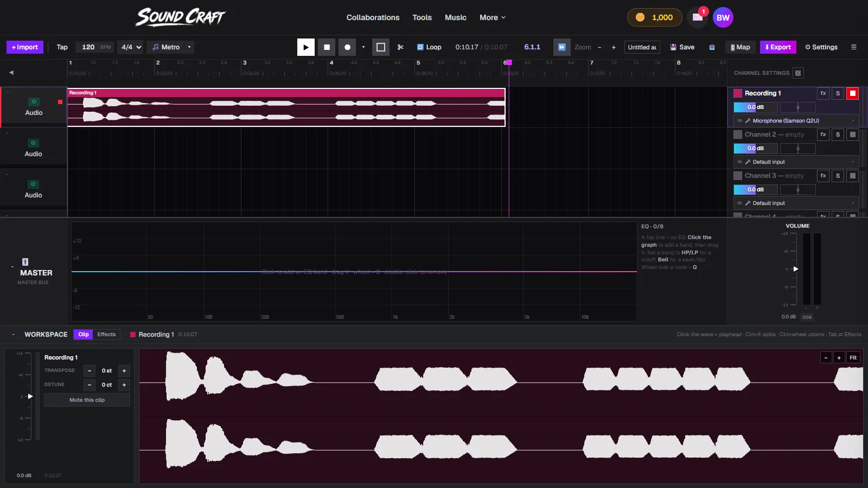Open Collaborations menu
The width and height of the screenshot is (868, 488).
click(373, 17)
